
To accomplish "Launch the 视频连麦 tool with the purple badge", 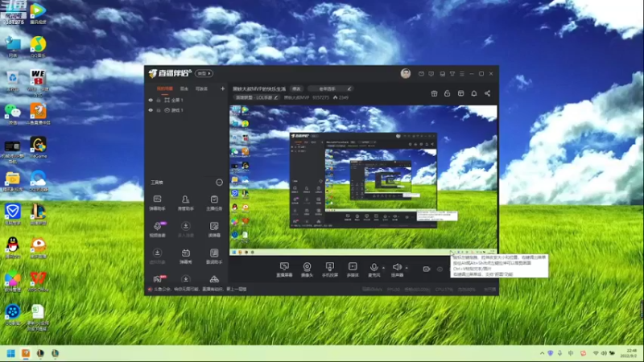I will pyautogui.click(x=157, y=229).
